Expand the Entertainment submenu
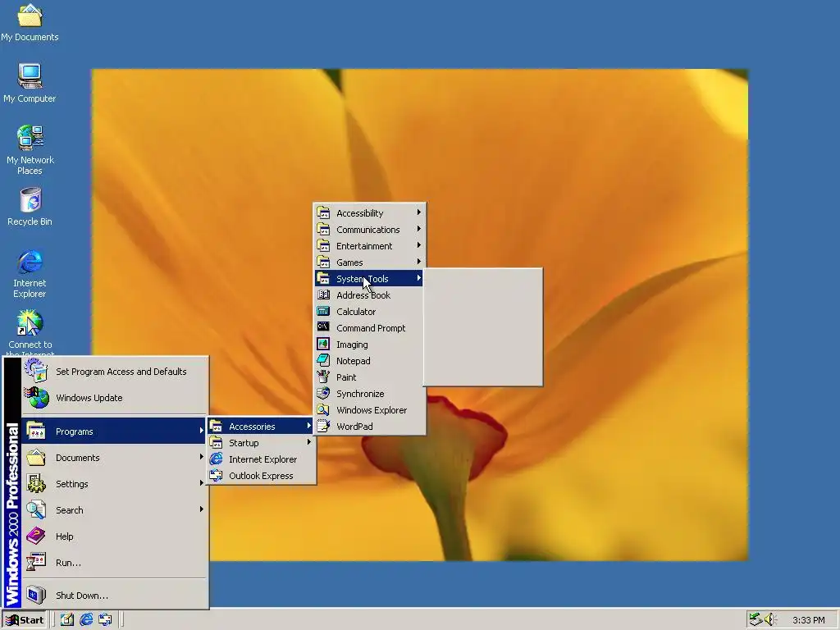 tap(370, 246)
